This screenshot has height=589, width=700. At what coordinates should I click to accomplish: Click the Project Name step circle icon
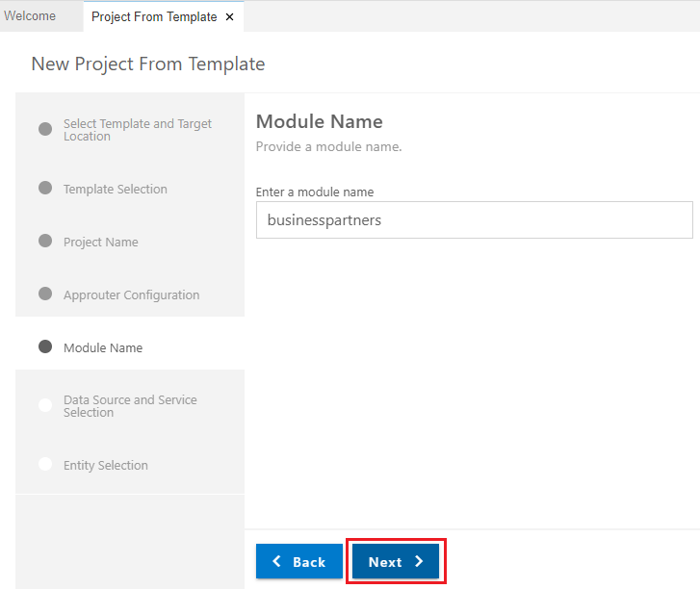pos(45,242)
